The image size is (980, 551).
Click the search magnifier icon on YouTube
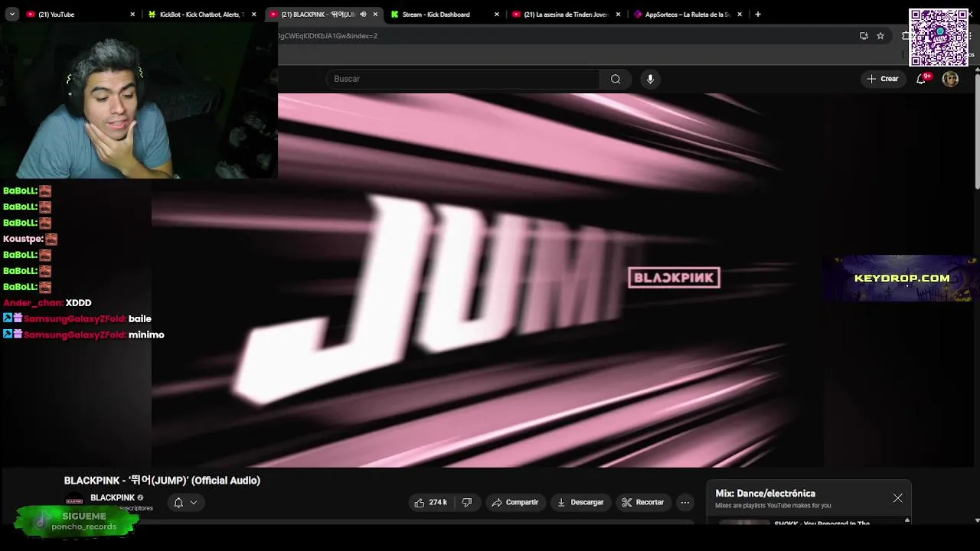click(x=616, y=79)
